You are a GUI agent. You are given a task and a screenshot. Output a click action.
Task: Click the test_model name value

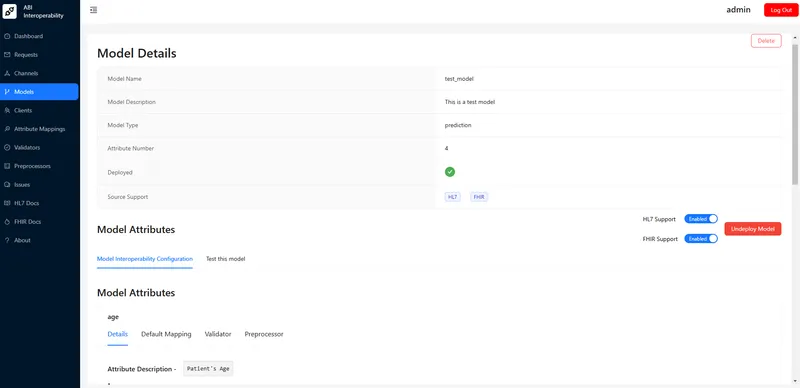(459, 79)
